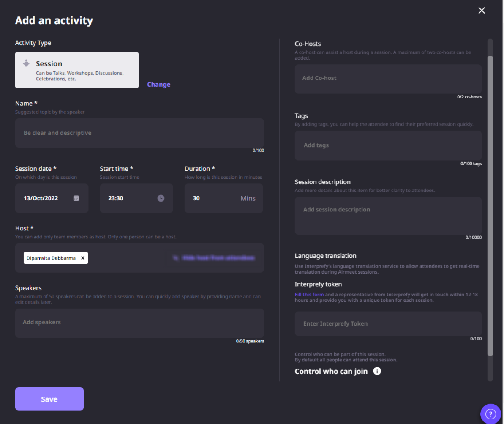This screenshot has width=504, height=424.
Task: Close the Add an activity dialog
Action: coord(481,11)
